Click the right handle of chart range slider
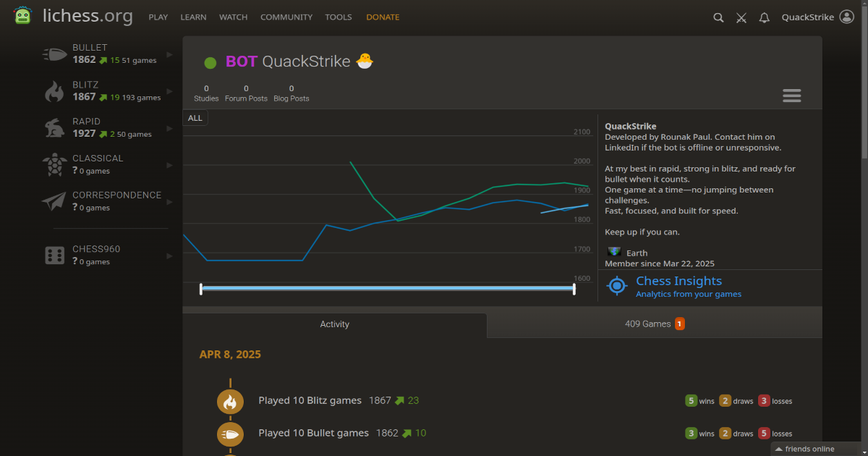868x456 pixels. 574,289
